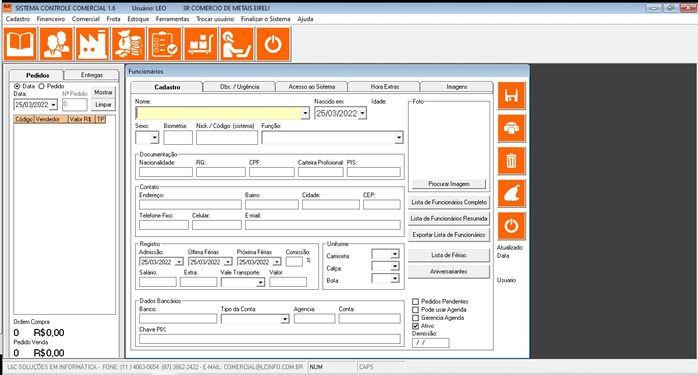698x375 pixels.
Task: Open the clipboard checklist toolbar icon
Action: (165, 44)
